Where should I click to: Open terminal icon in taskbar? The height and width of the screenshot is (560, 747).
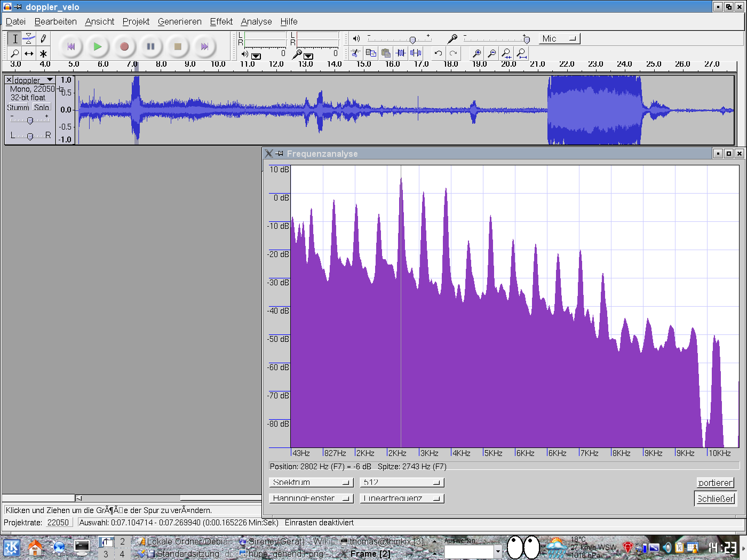coord(82,548)
